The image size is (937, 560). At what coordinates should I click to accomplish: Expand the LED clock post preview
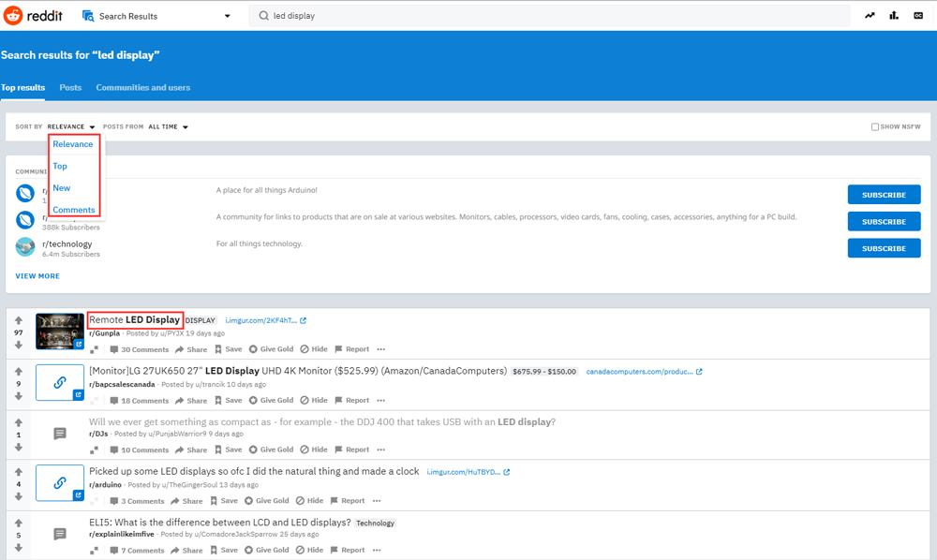pos(94,502)
